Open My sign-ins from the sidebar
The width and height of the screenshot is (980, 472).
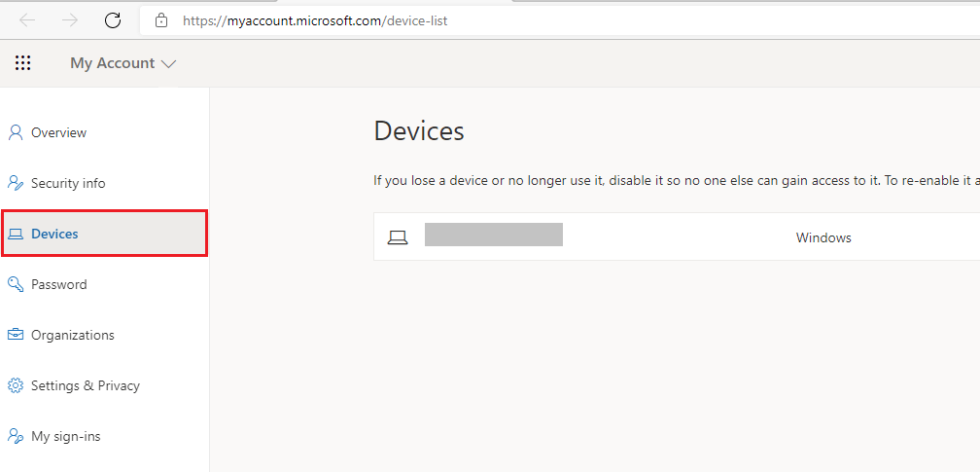pyautogui.click(x=66, y=436)
